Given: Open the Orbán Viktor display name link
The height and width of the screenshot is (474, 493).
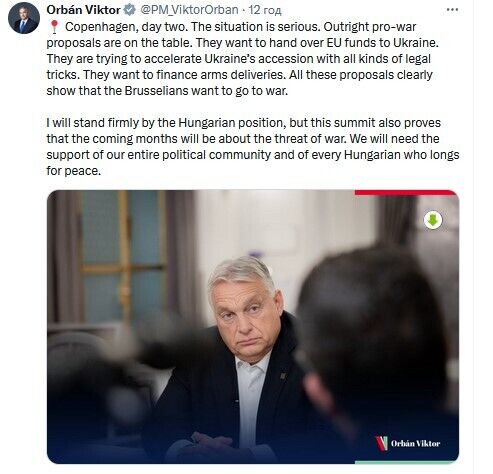Looking at the screenshot, I should (83, 10).
